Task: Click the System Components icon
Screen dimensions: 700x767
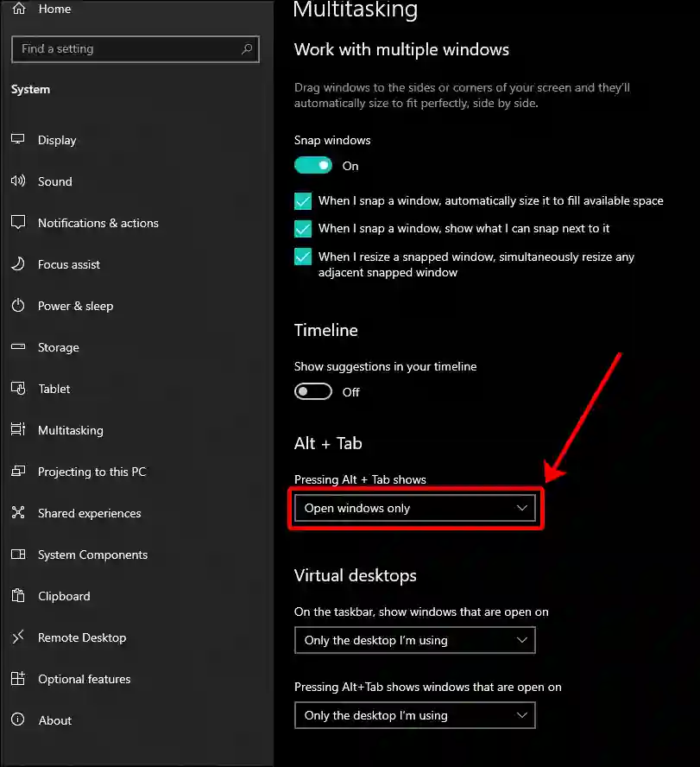Action: [x=18, y=555]
